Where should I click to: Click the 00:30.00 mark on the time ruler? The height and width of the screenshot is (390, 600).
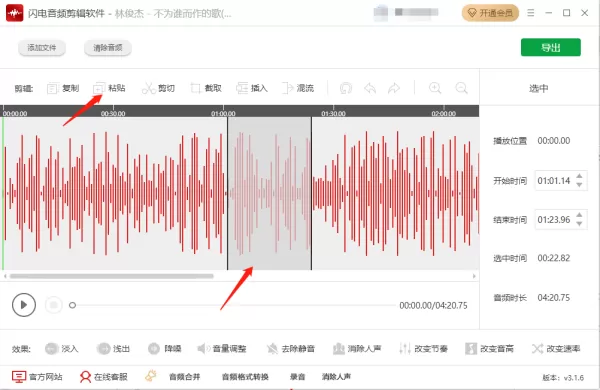[x=113, y=113]
